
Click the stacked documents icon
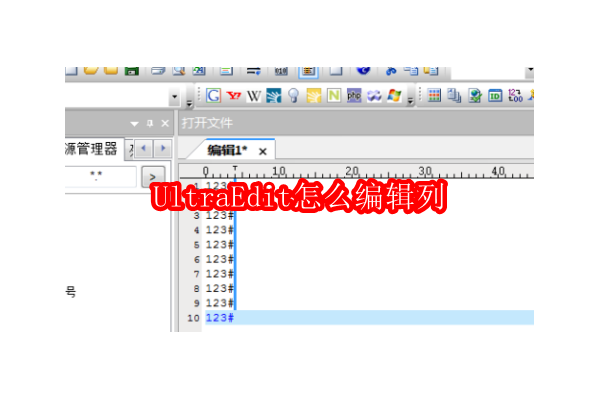click(454, 95)
